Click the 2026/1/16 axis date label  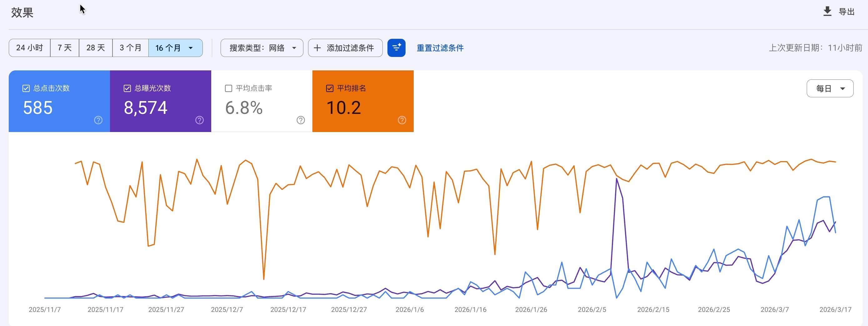(x=470, y=309)
